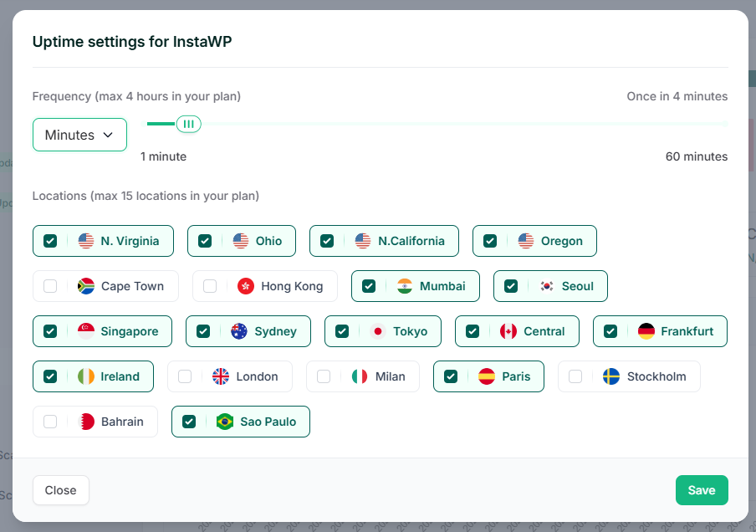Screen dimensions: 756x532
Task: Click the Stockholm location name
Action: tap(656, 376)
